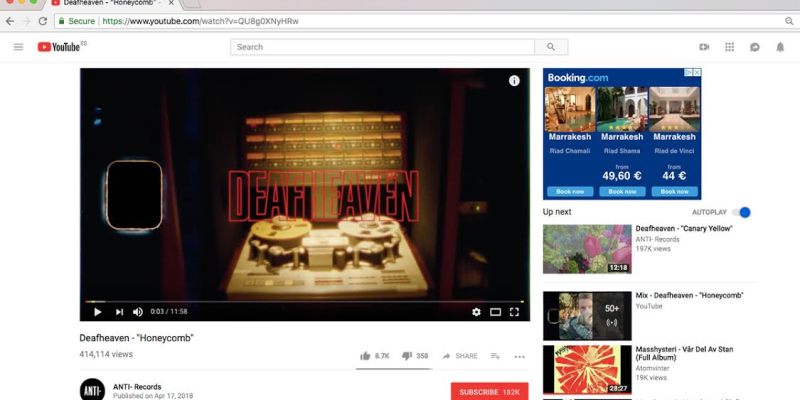Share the Honeycomb video

(460, 356)
